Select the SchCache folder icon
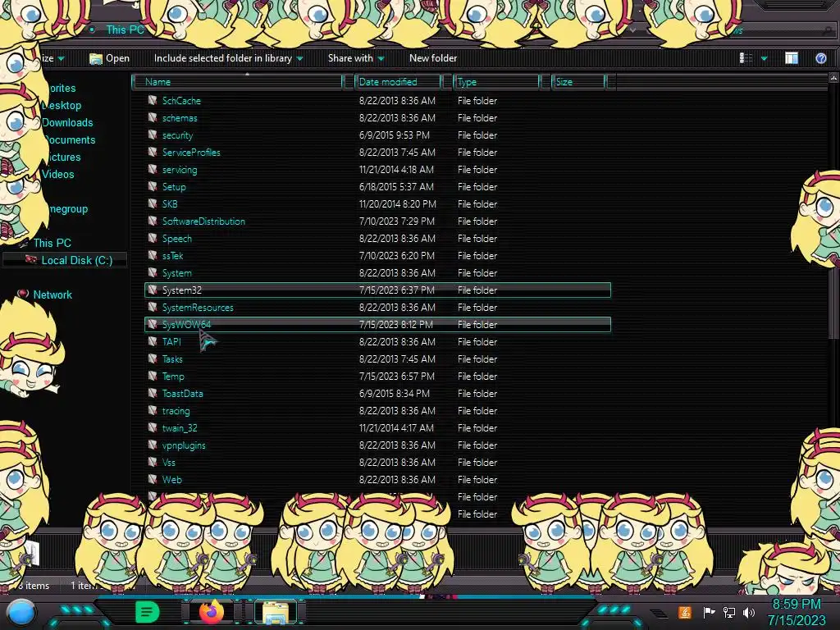 coord(153,100)
